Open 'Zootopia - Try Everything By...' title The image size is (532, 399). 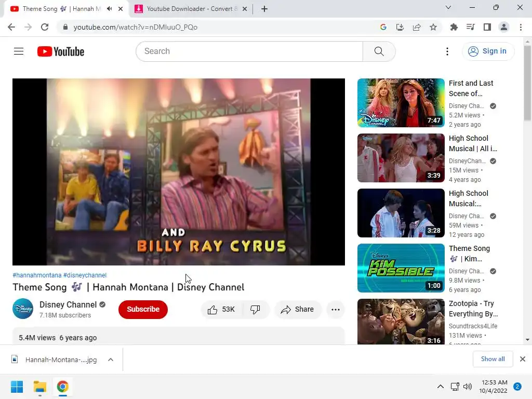coord(473,309)
